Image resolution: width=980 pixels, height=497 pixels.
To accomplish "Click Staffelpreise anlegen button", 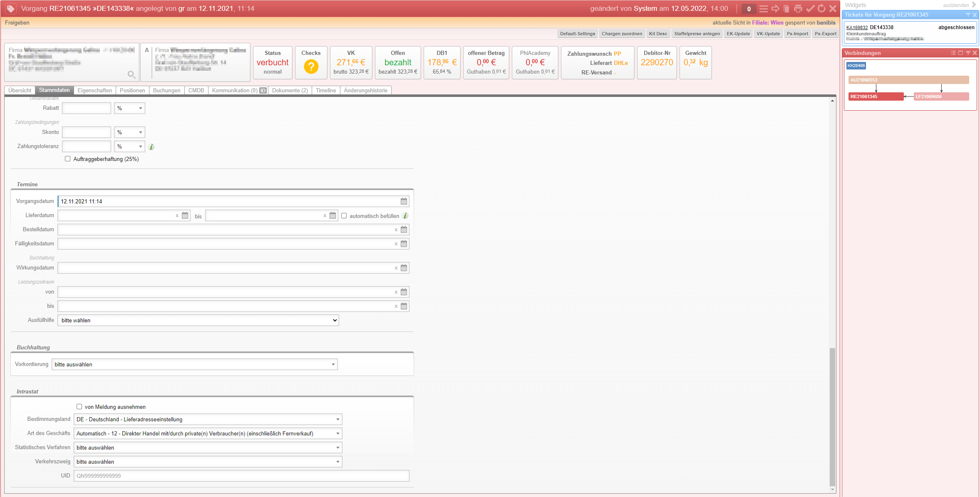I will coord(697,34).
